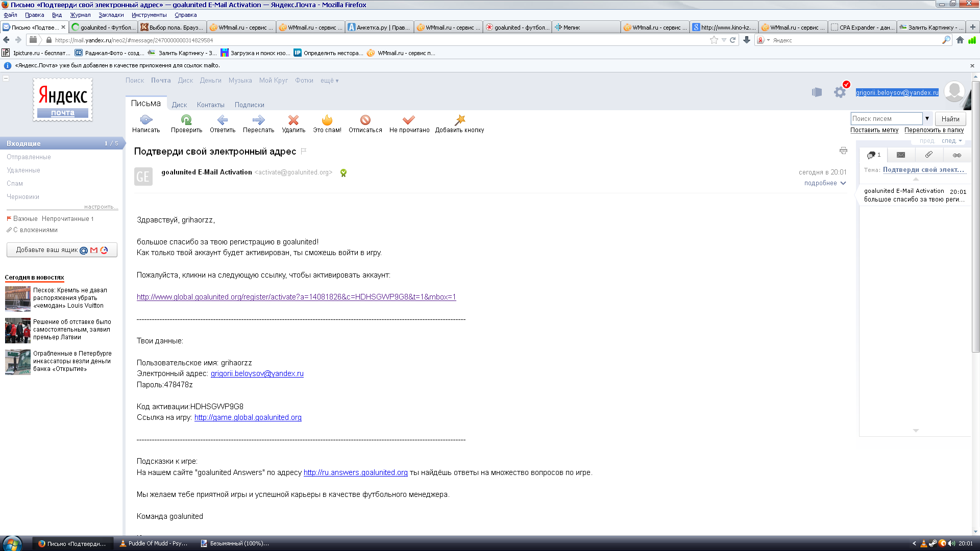This screenshot has height=551, width=980.
Task: Click the user avatar picture
Action: pos(954,92)
